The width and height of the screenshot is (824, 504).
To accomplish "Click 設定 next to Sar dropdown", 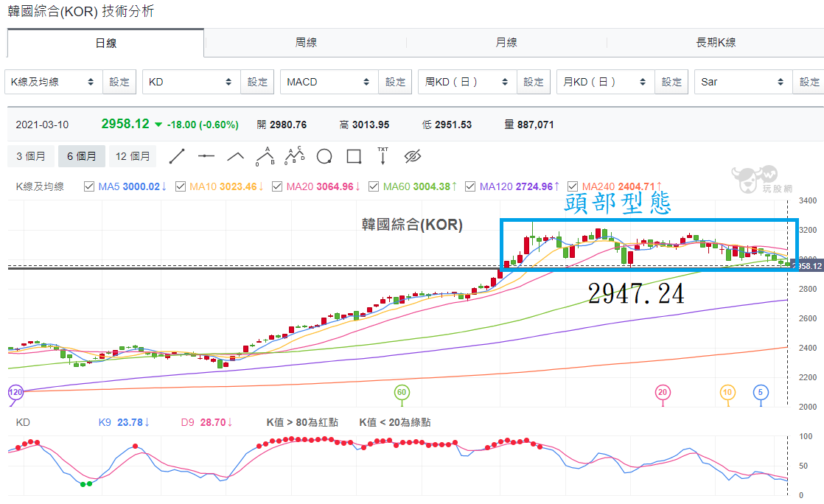I will tap(809, 82).
